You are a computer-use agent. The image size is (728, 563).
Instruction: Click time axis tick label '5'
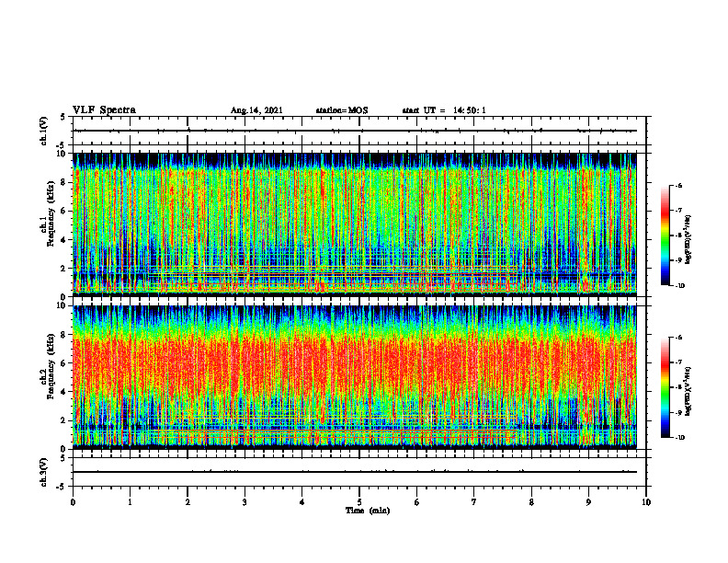point(359,502)
